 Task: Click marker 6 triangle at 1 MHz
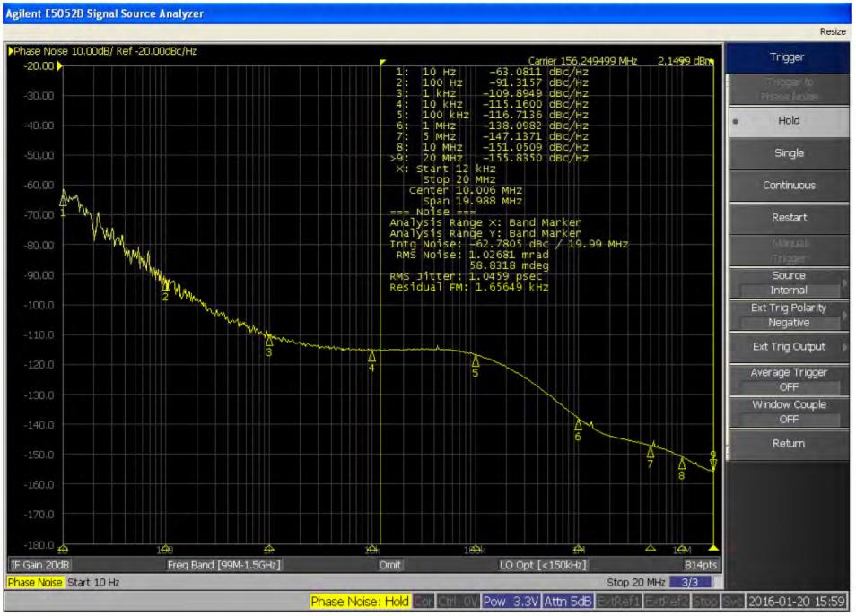tap(579, 424)
